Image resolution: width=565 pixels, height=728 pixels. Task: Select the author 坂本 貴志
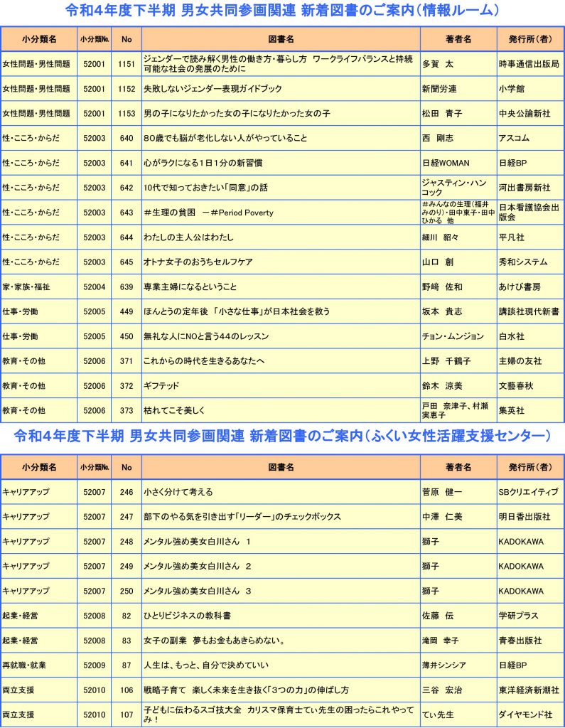click(x=442, y=311)
